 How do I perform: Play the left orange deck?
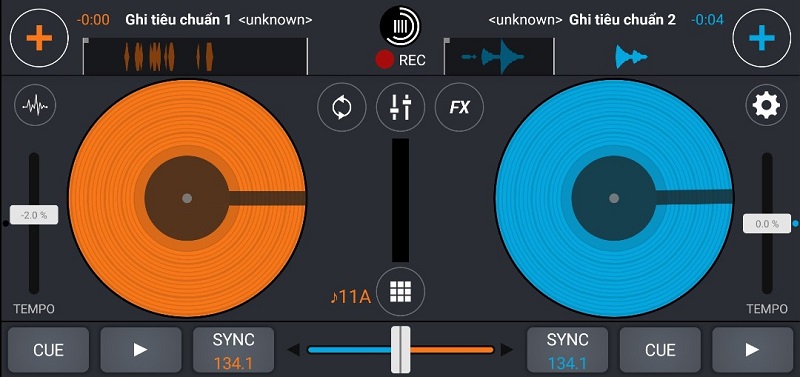tap(141, 350)
